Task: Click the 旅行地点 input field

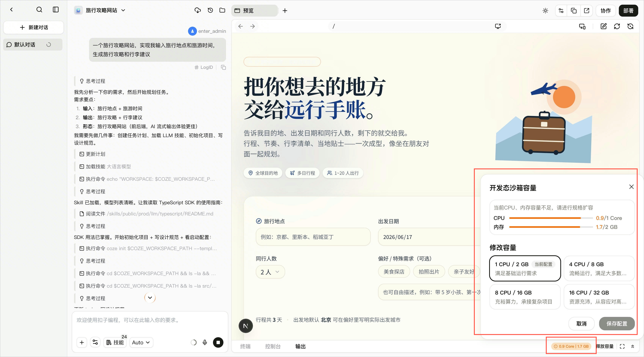Action: (x=313, y=237)
